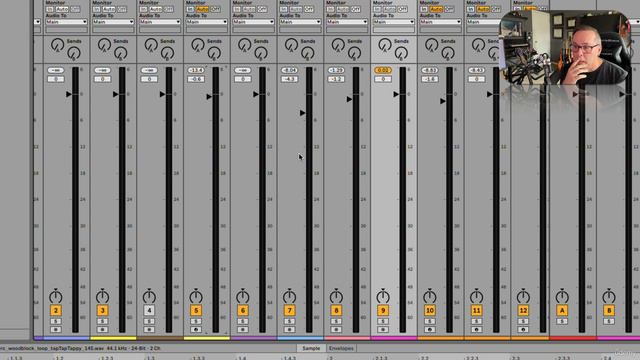Open the Audio To dropdown on track 5
Image resolution: width=640 pixels, height=360 pixels.
[x=207, y=22]
